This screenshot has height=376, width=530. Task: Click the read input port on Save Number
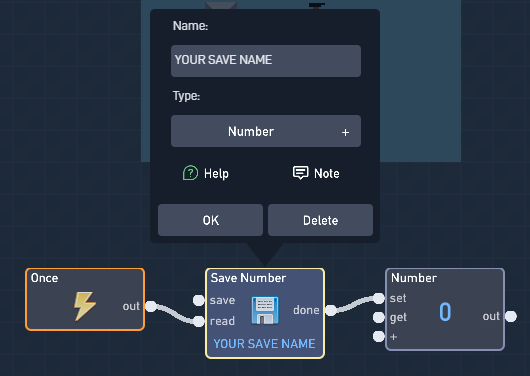(199, 321)
